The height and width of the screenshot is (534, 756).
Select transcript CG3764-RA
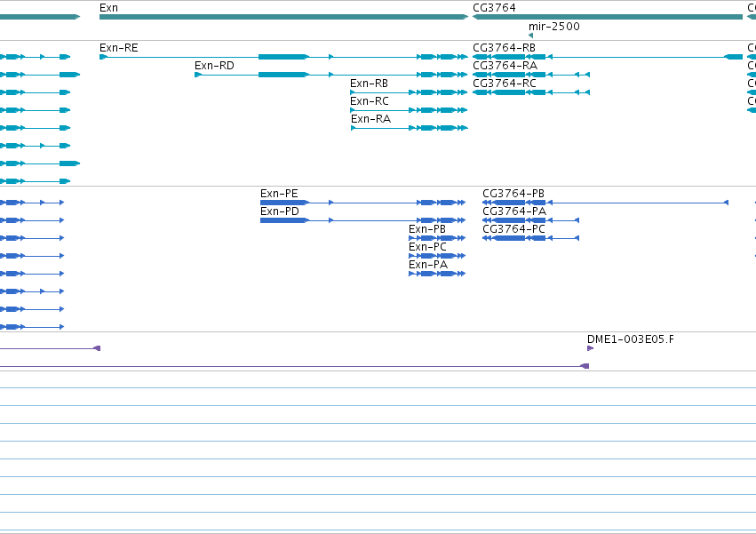point(531,75)
